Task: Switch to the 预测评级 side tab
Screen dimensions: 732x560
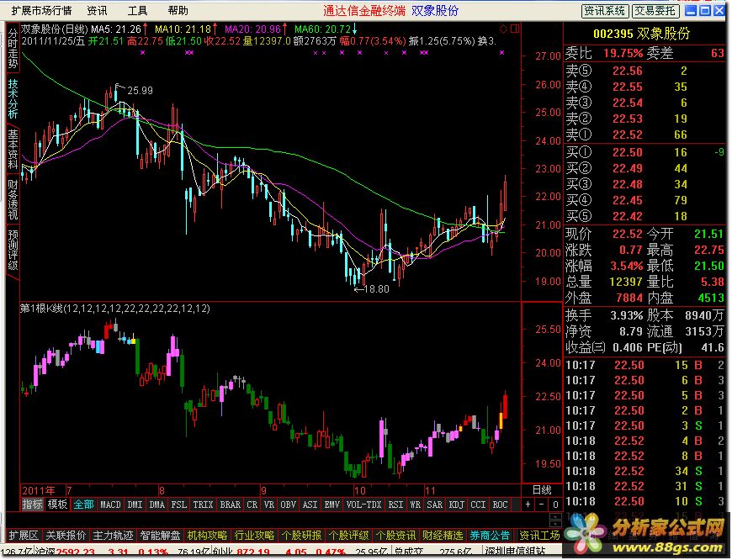Action: pos(13,250)
